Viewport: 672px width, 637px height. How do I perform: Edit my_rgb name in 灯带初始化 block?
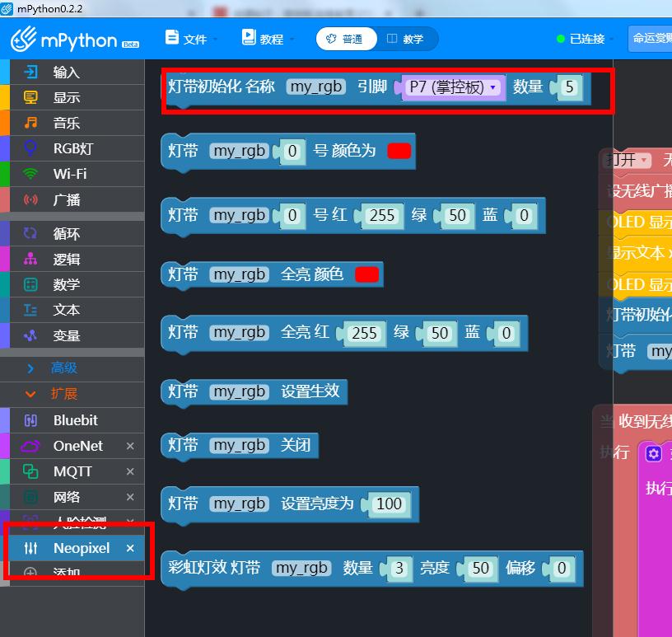coord(316,87)
